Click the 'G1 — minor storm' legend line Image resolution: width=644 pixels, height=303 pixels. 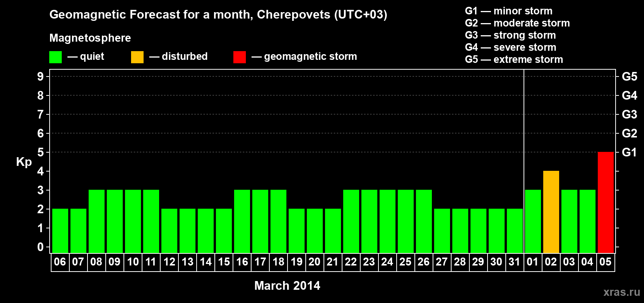509,11
